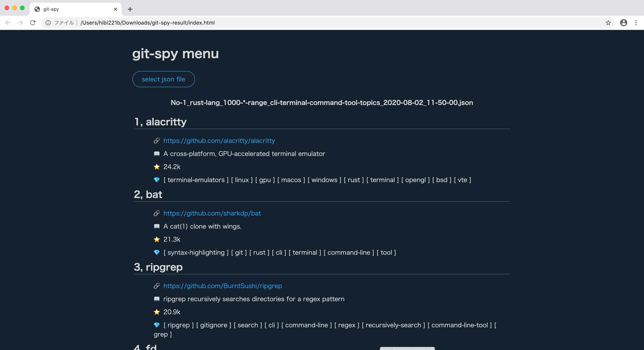This screenshot has width=644, height=350.
Task: Click the star icon next to 20.9k
Action: pos(157,312)
